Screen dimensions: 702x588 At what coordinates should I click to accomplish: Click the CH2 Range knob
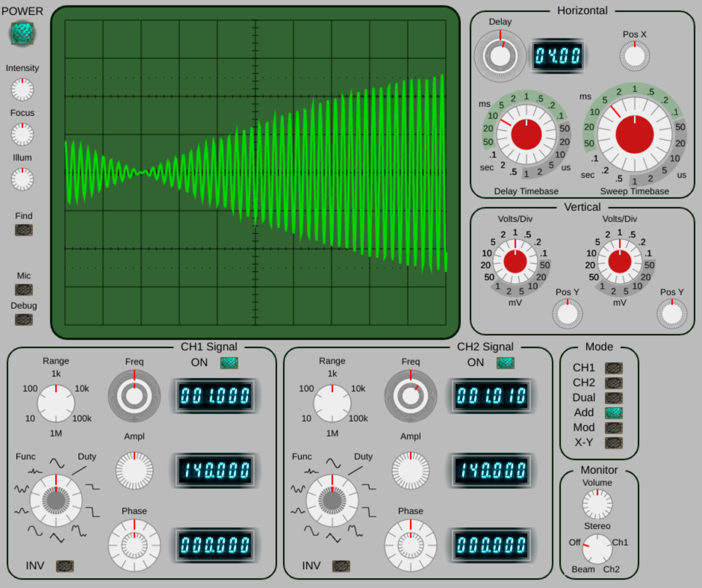tap(332, 403)
